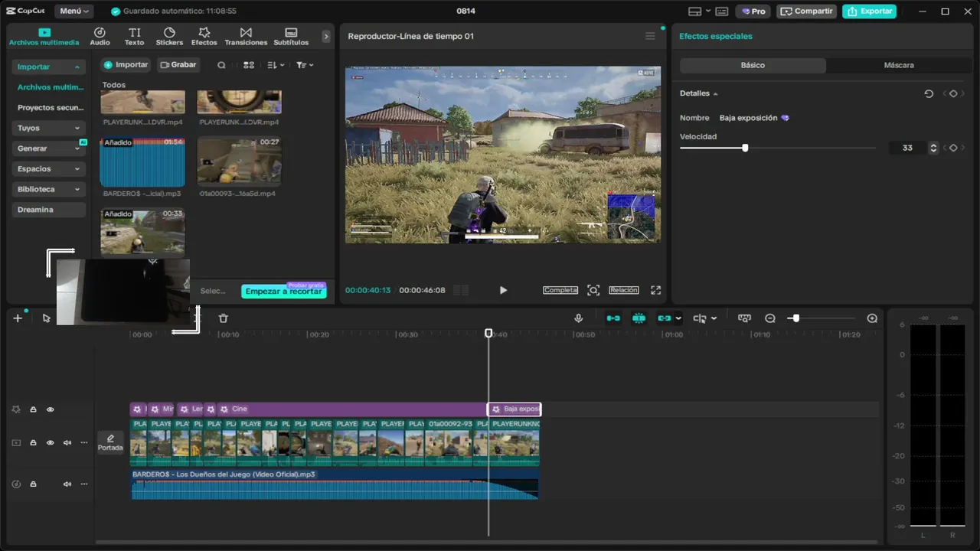Expand the Espacios sidebar section

77,169
